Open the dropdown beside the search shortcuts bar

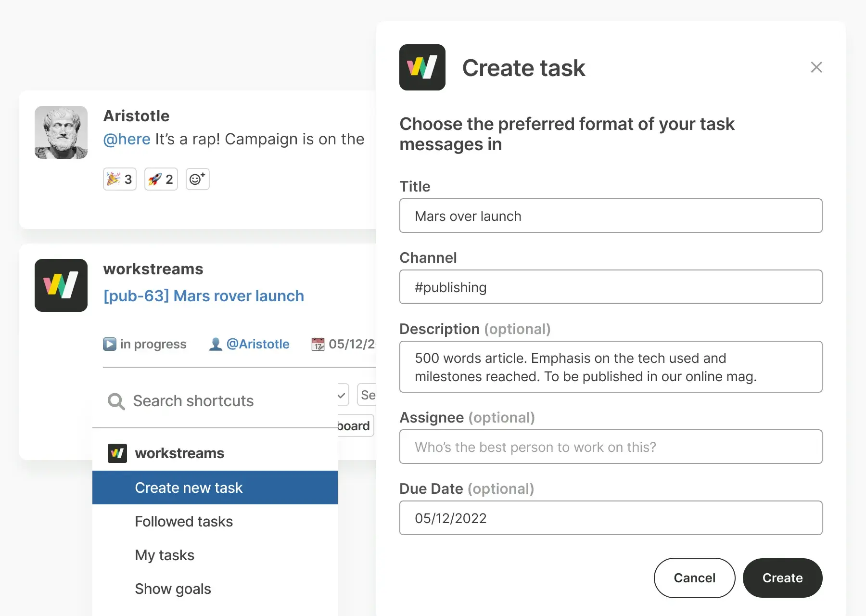click(x=341, y=395)
